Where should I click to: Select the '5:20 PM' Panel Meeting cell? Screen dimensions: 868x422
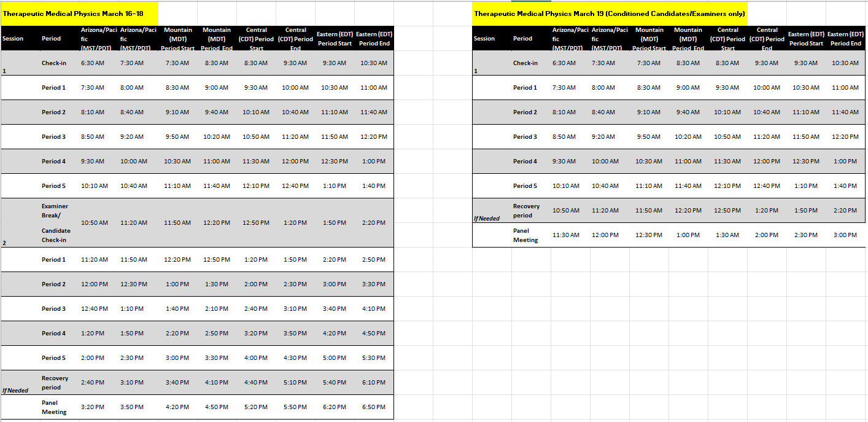tap(256, 407)
